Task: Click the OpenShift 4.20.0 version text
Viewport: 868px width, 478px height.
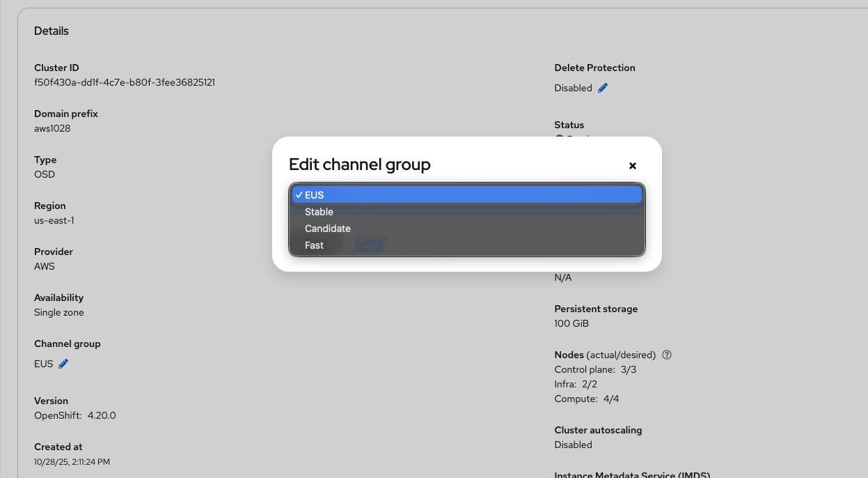Action: pos(75,415)
